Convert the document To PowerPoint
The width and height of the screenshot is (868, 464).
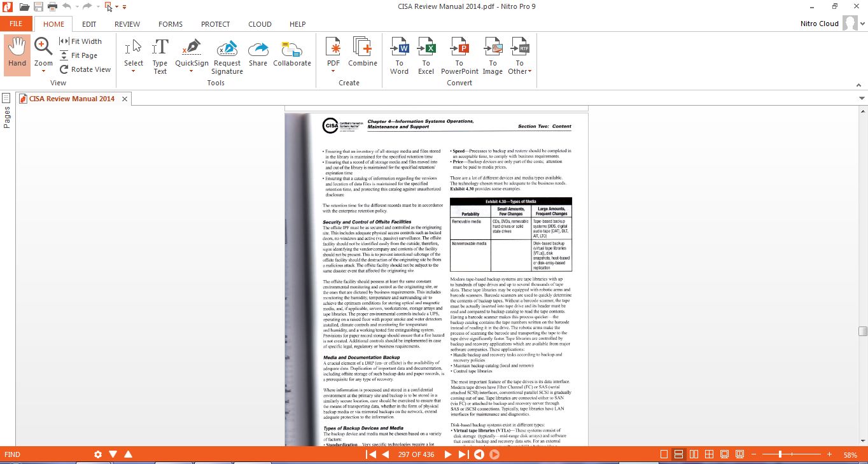click(459, 56)
